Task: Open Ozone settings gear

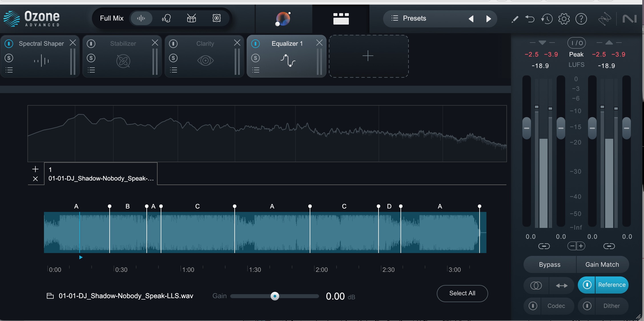Action: point(564,19)
